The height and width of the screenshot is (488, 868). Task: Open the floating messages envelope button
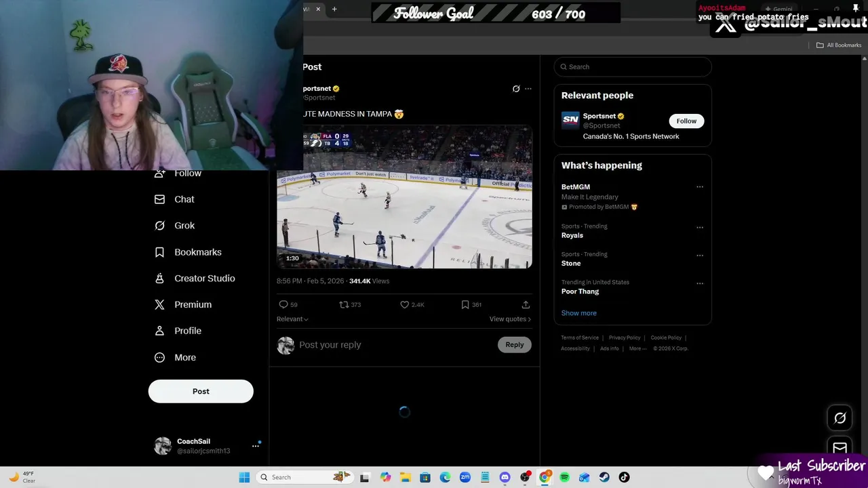click(x=840, y=447)
